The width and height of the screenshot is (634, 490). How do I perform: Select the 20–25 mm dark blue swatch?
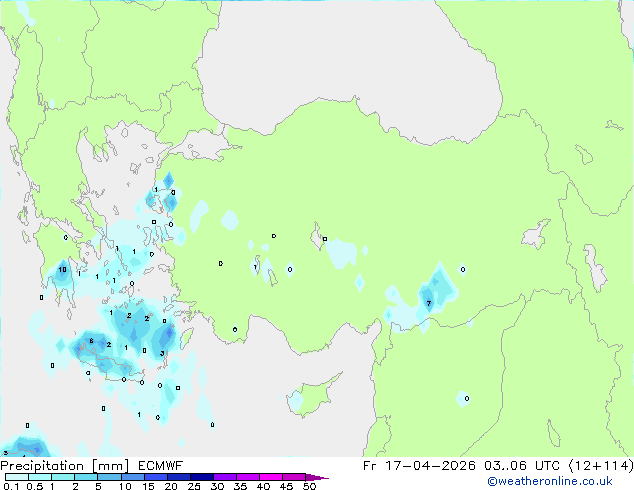tap(178, 477)
